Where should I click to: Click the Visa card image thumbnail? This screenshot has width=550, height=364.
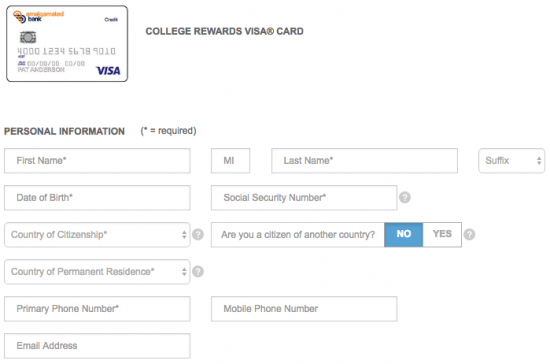click(67, 44)
